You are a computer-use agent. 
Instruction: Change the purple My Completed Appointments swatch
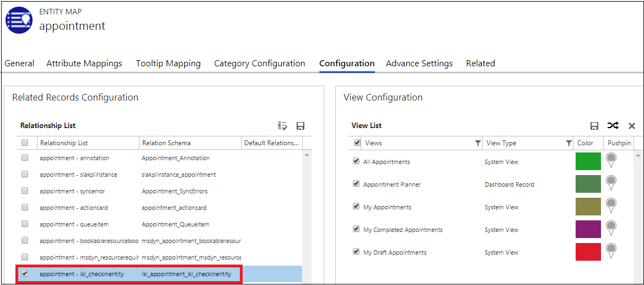coord(588,229)
